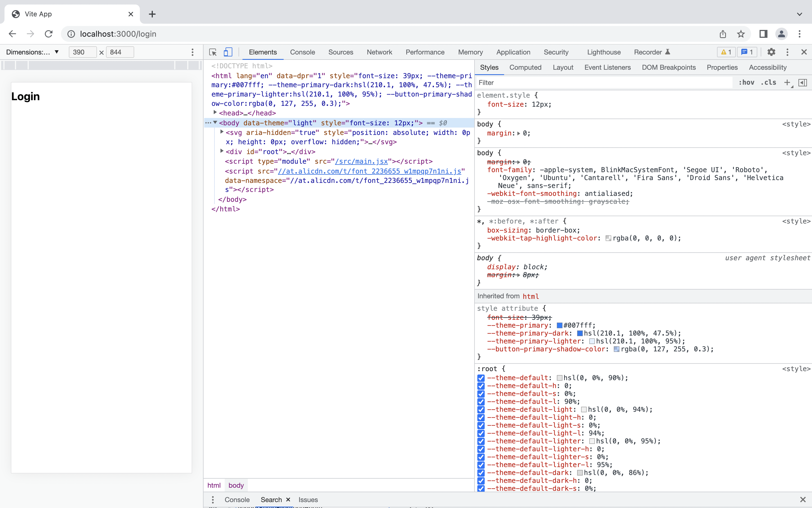812x508 pixels.
Task: Click the Share page icon
Action: click(x=723, y=34)
